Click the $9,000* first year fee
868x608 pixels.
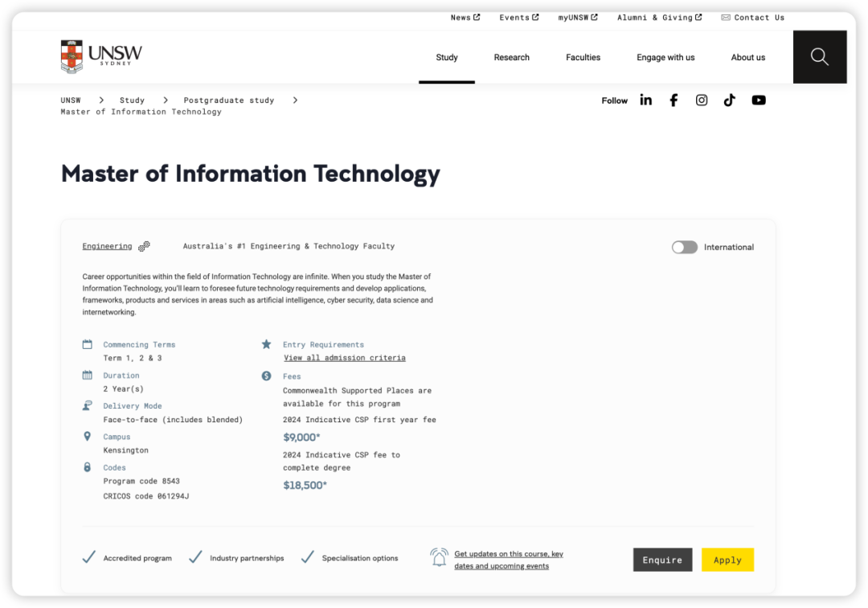click(x=301, y=438)
